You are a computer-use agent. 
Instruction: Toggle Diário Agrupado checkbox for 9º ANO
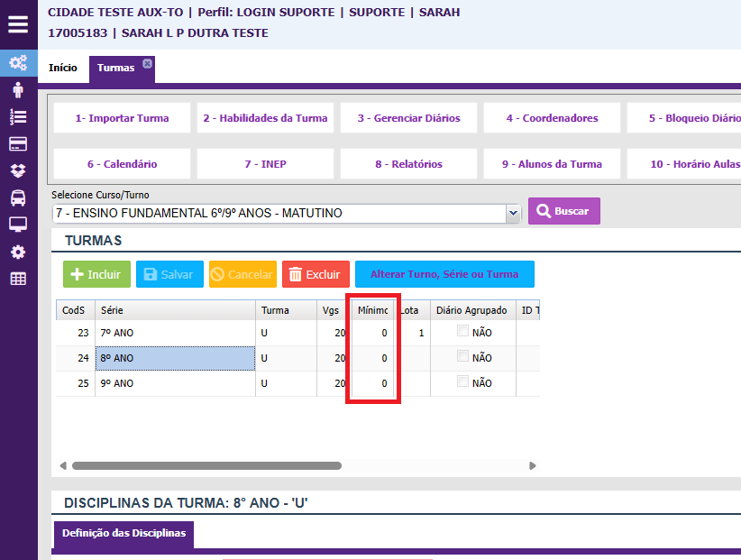point(463,381)
